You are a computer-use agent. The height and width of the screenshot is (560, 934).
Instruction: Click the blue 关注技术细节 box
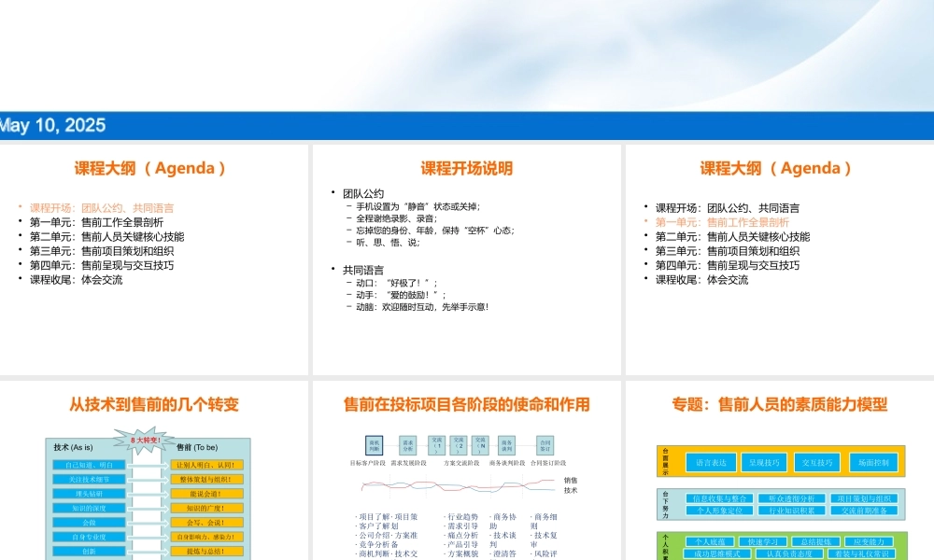pyautogui.click(x=89, y=479)
